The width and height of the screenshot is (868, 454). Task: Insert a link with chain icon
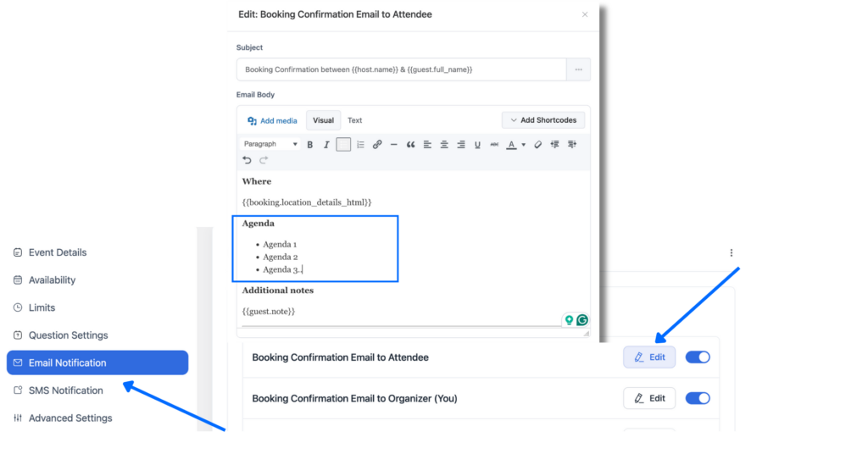click(x=377, y=144)
